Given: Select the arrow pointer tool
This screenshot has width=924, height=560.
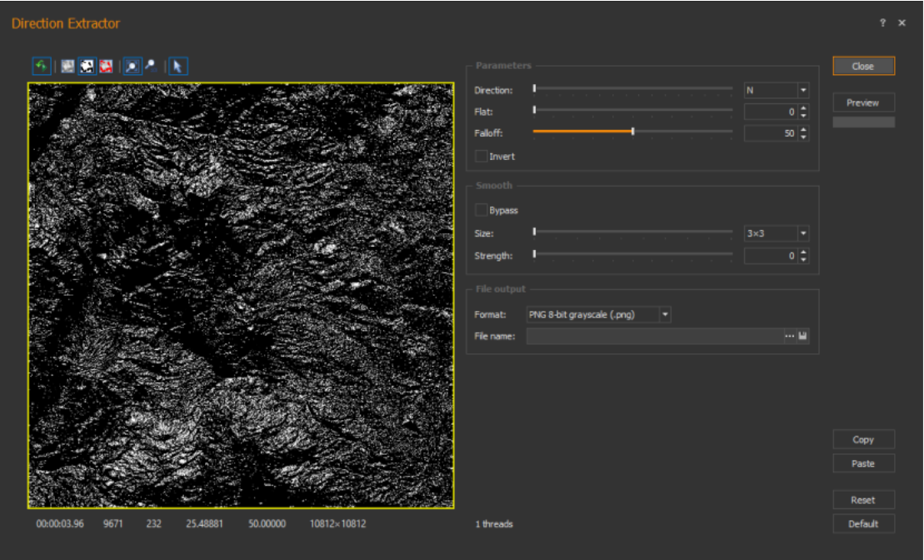Looking at the screenshot, I should pos(177,67).
